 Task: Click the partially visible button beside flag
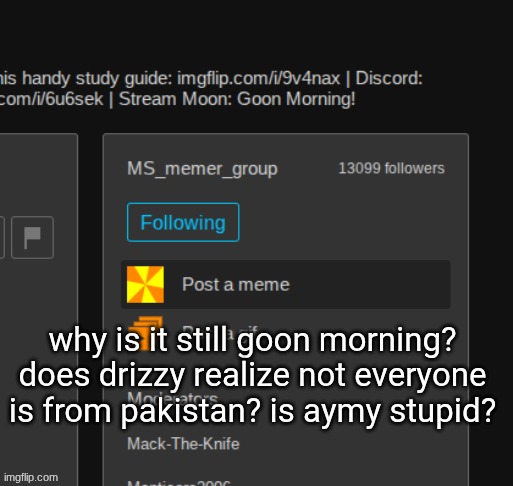point(2,237)
